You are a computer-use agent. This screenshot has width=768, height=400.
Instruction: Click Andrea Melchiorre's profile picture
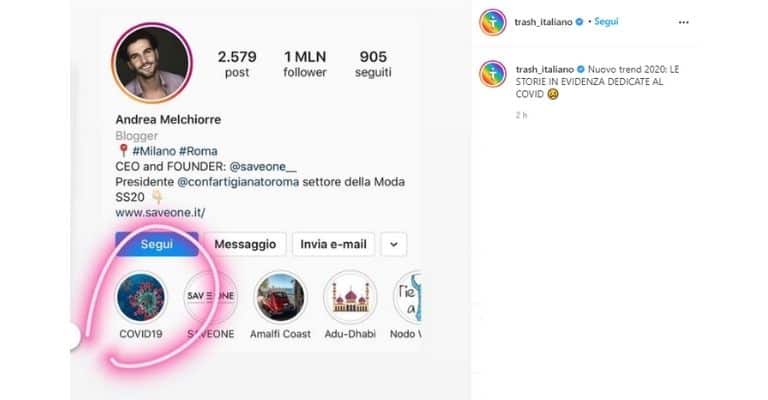tap(152, 63)
